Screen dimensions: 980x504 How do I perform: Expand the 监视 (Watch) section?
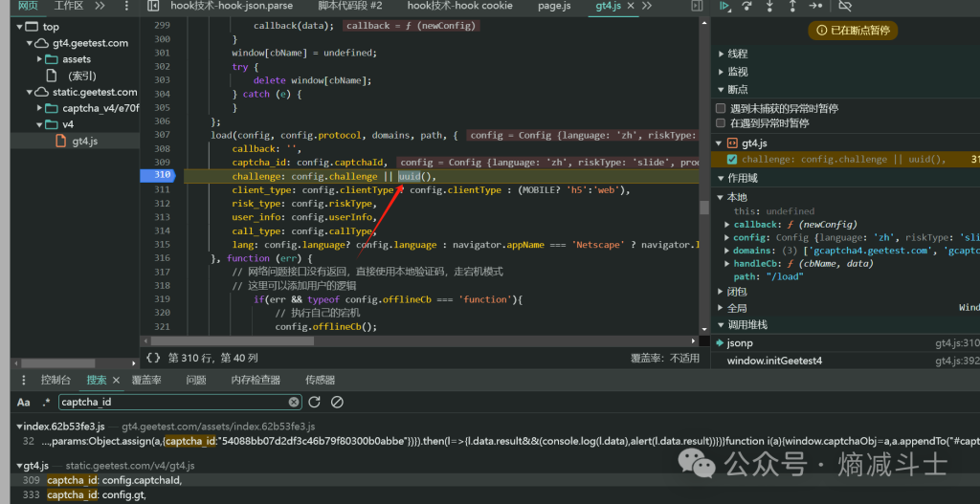pos(737,72)
